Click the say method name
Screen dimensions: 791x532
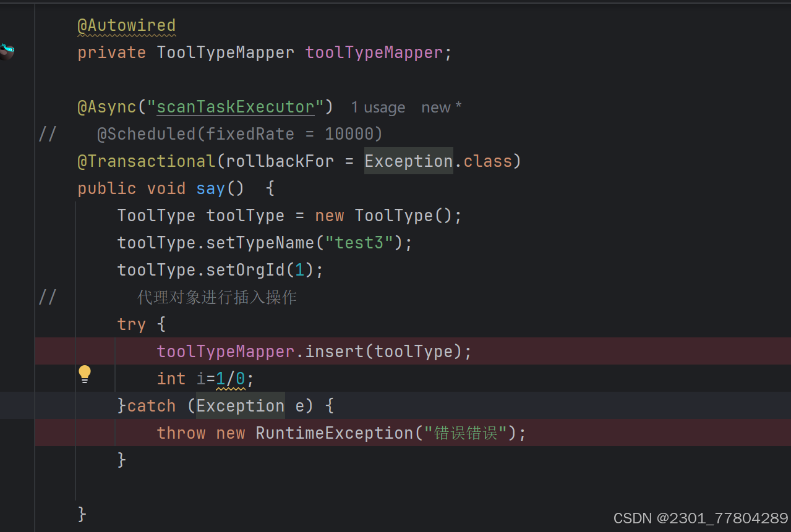pos(210,188)
